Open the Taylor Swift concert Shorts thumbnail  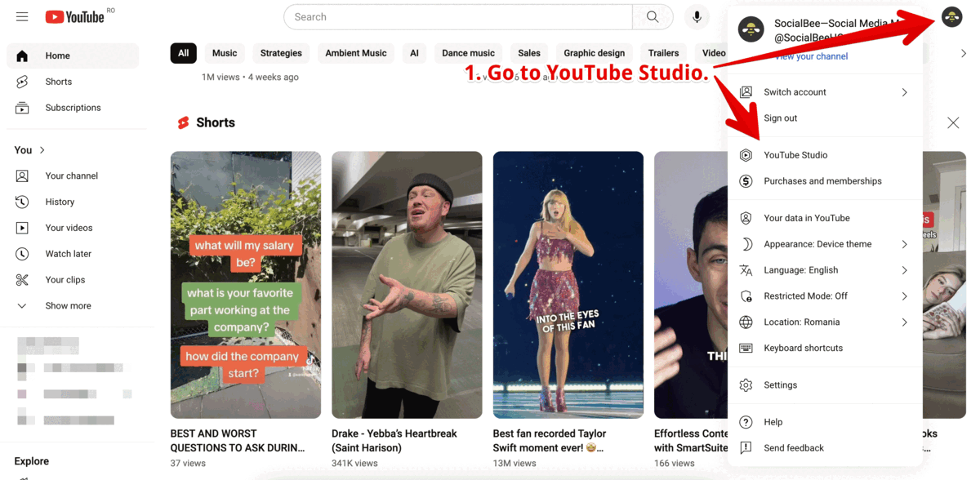[568, 285]
